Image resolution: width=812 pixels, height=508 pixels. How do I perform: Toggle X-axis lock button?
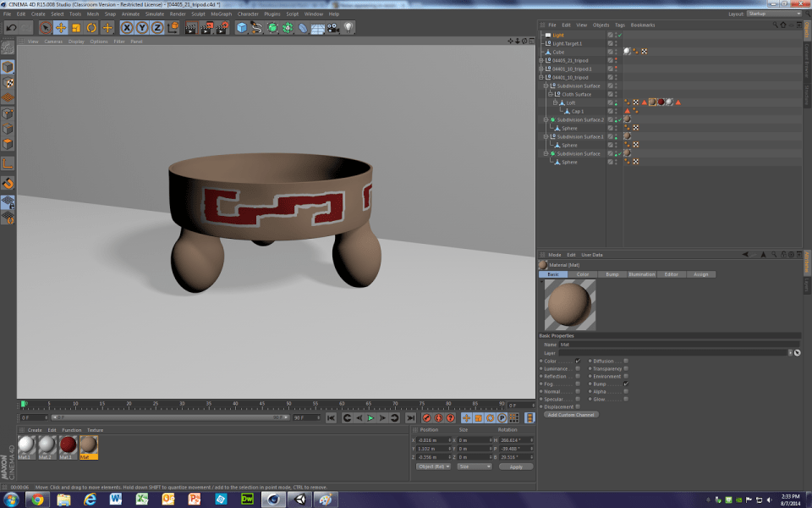click(128, 28)
